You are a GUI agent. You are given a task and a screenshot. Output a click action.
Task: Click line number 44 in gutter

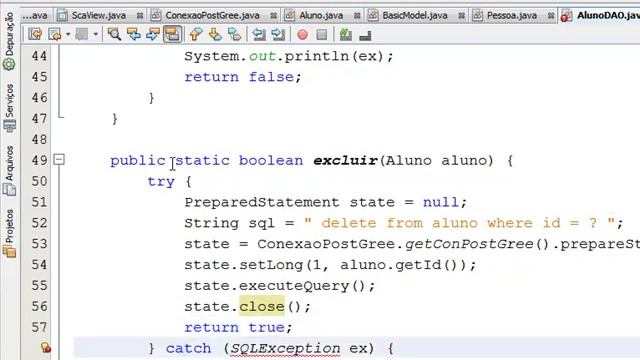point(39,56)
